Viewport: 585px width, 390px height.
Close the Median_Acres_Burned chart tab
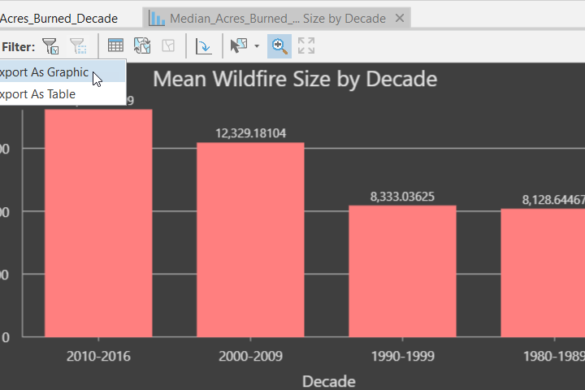[x=400, y=18]
